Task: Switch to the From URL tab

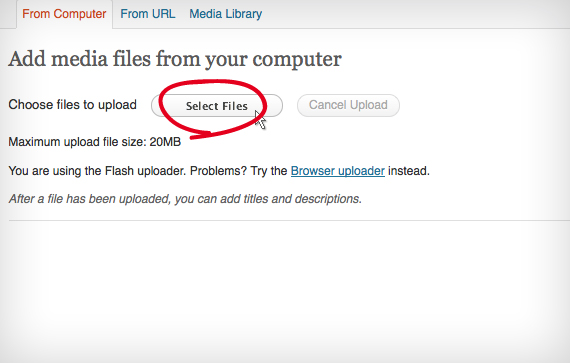Action: tap(148, 14)
